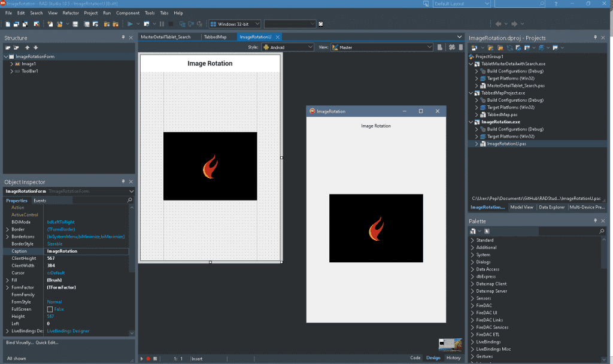The image size is (613, 364).
Task: Switch to TabbedMap editor tab
Action: pos(215,37)
